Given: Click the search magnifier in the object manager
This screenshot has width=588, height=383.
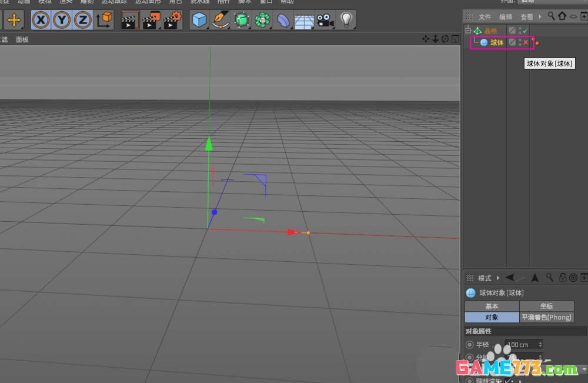Looking at the screenshot, I should coord(552,16).
